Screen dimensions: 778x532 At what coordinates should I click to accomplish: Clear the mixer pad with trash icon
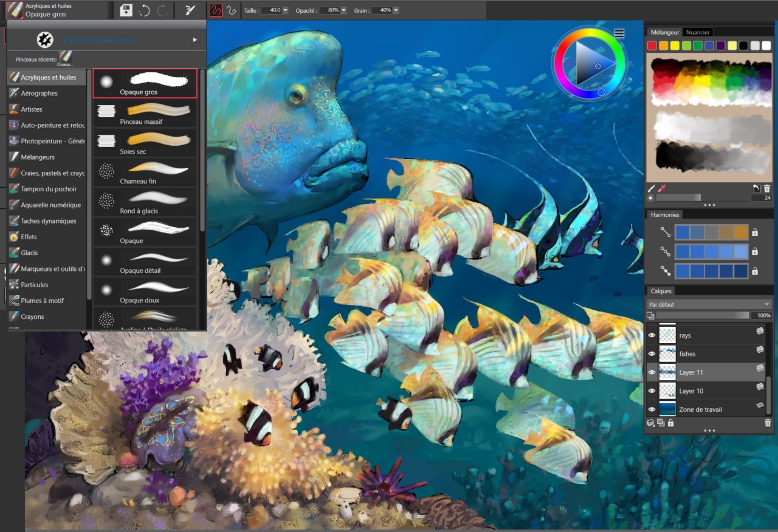click(x=766, y=189)
